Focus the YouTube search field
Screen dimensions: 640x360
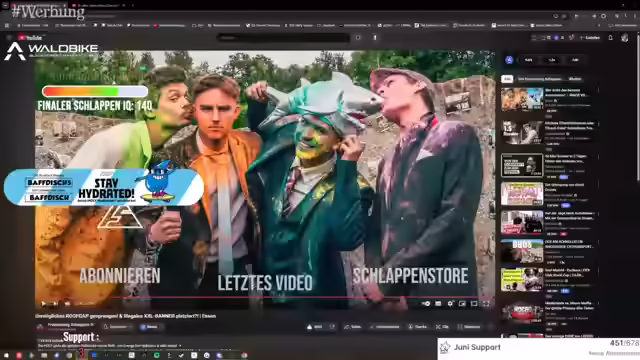[x=283, y=38]
